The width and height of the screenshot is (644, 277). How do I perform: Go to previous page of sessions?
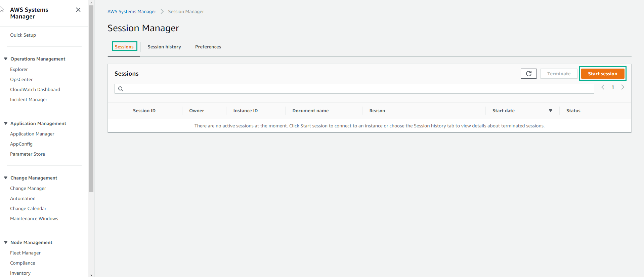(603, 87)
